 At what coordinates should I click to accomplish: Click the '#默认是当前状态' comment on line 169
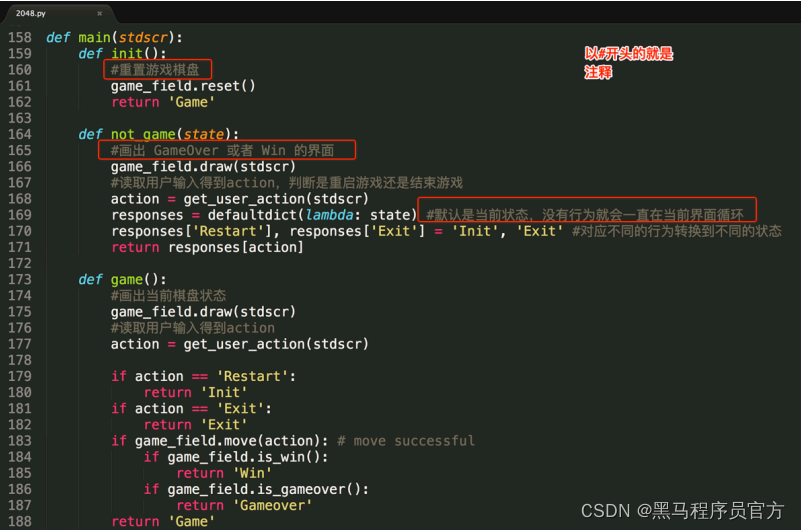pyautogui.click(x=585, y=215)
